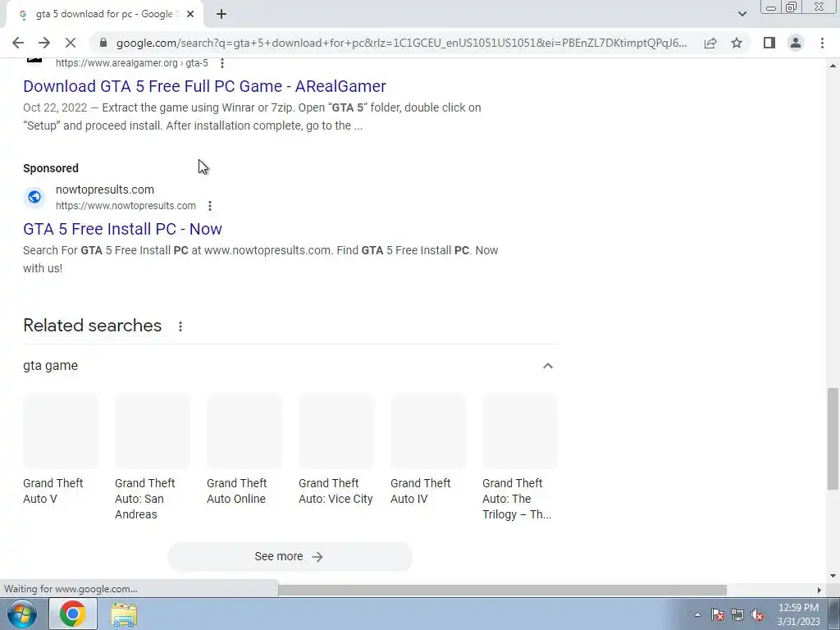The height and width of the screenshot is (630, 840).
Task: Bookmark this page with the star icon
Action: click(x=737, y=43)
